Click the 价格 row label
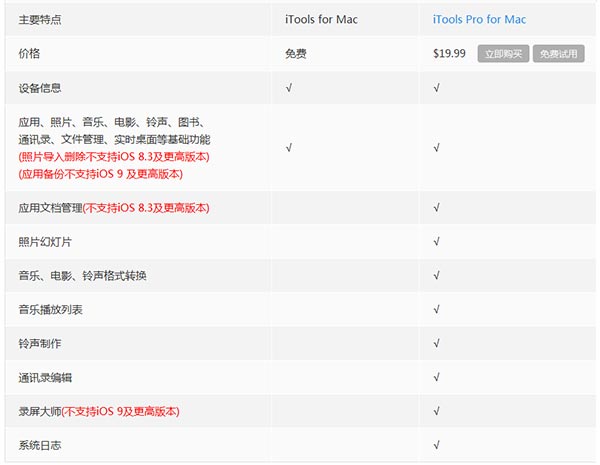 pyautogui.click(x=29, y=53)
